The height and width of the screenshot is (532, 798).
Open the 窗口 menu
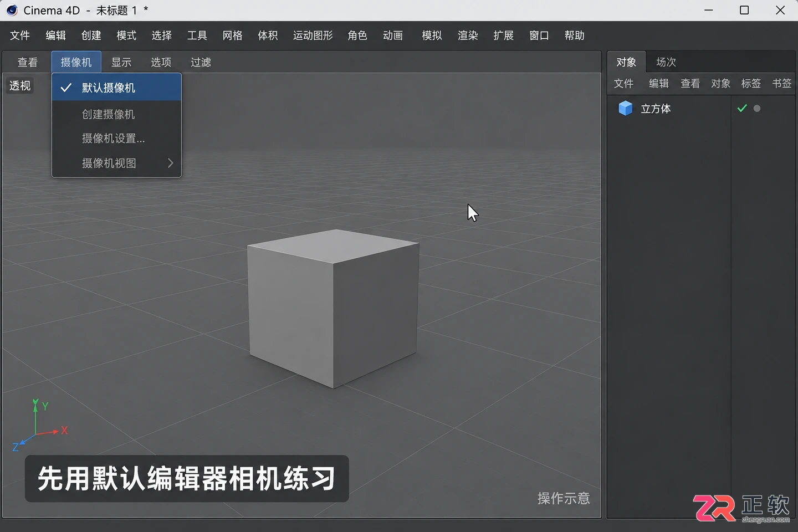(x=539, y=35)
